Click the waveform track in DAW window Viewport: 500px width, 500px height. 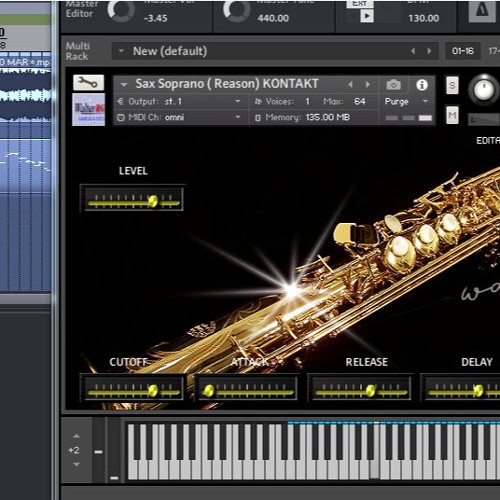click(x=25, y=95)
